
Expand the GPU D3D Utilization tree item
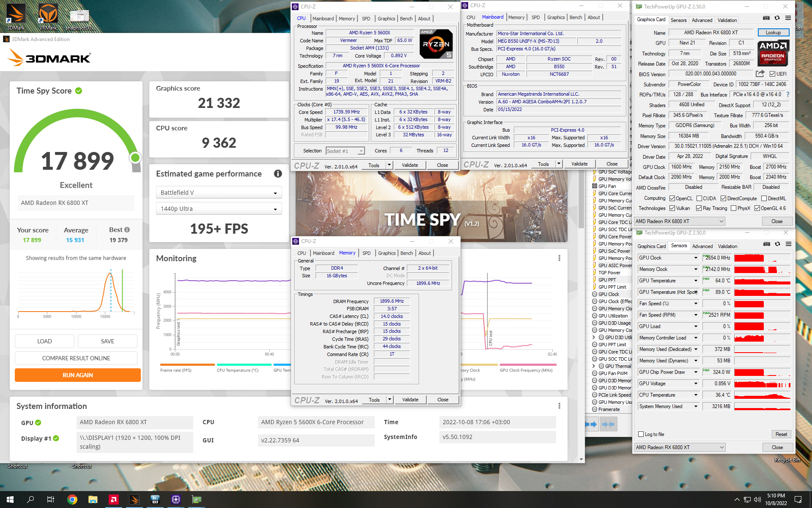click(x=594, y=337)
